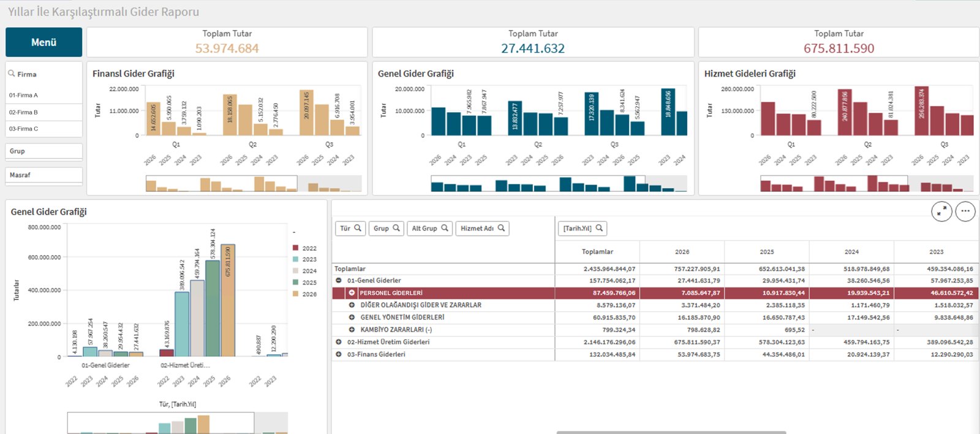Click cell value 132.034.485,84
This screenshot has width=980, height=434.
click(612, 354)
